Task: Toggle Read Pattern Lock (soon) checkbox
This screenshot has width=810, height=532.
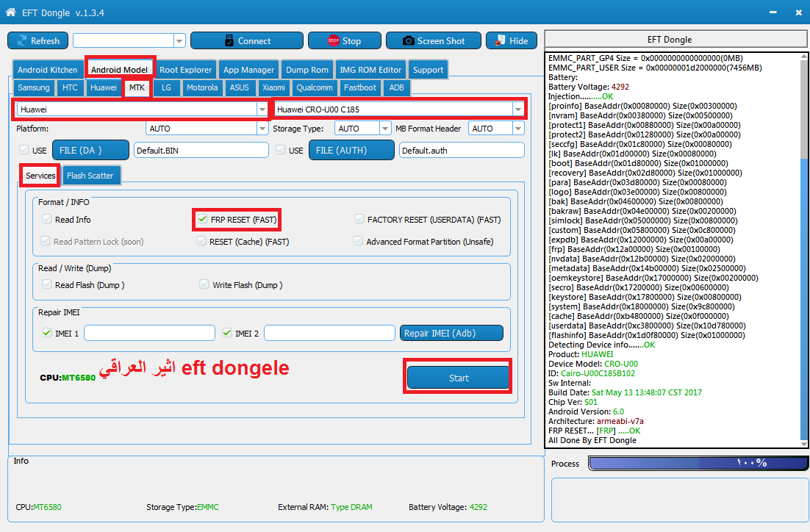Action: pos(46,241)
